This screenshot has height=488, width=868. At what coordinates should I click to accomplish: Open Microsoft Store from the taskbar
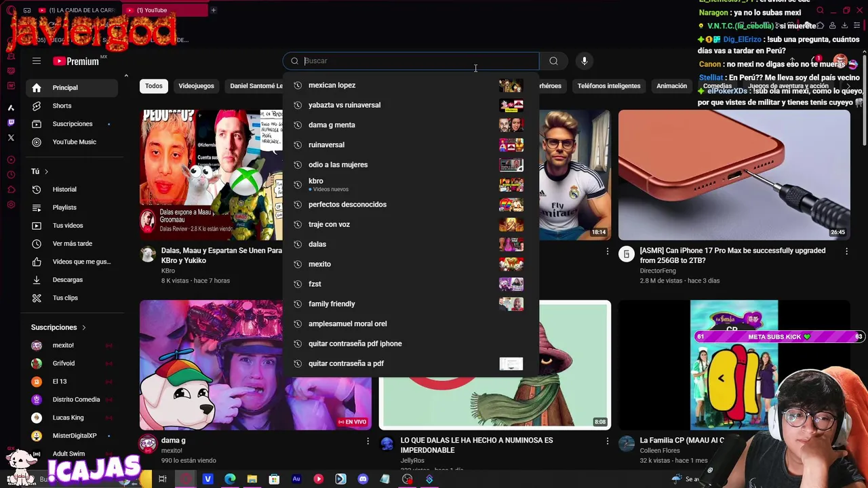tap(274, 479)
